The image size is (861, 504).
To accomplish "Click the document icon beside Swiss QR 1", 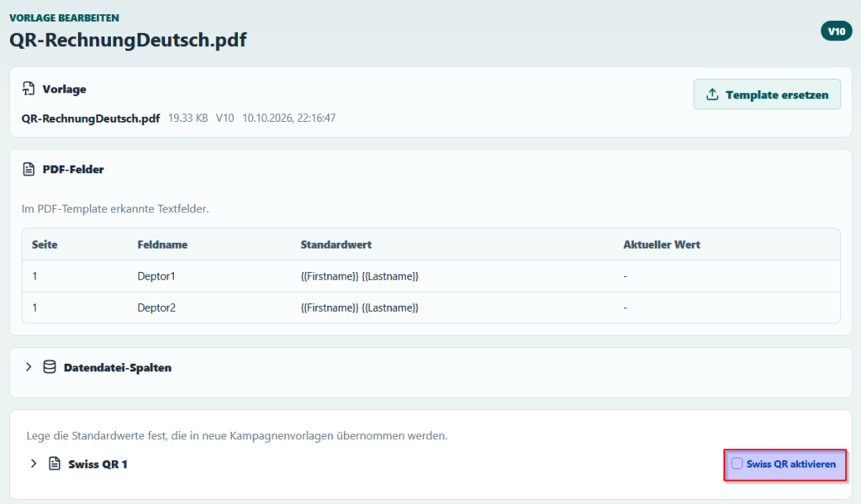I will tap(55, 464).
